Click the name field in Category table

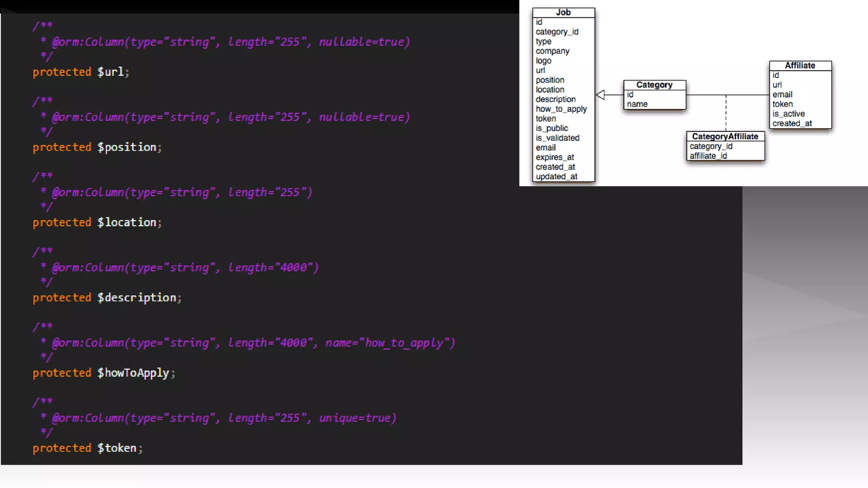tap(637, 104)
